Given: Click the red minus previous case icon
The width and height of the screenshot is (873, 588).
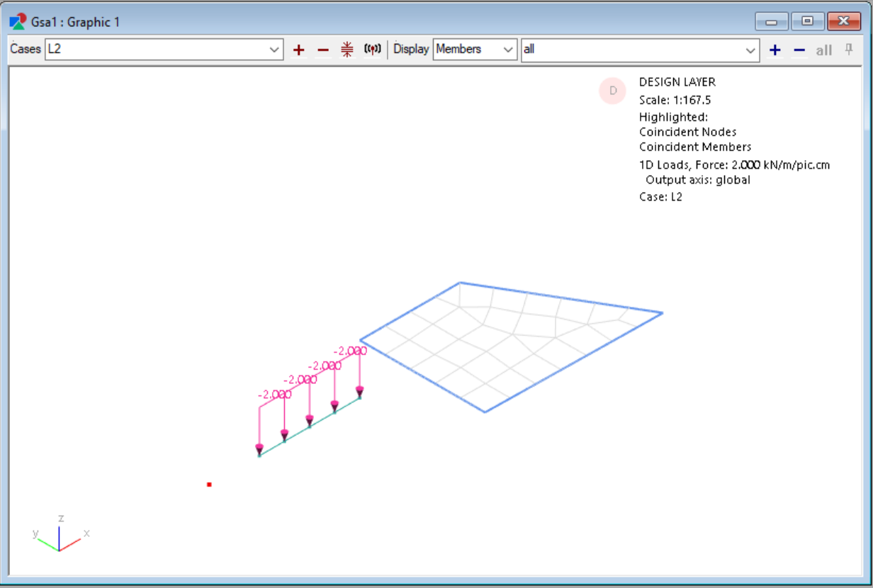Looking at the screenshot, I should [323, 50].
